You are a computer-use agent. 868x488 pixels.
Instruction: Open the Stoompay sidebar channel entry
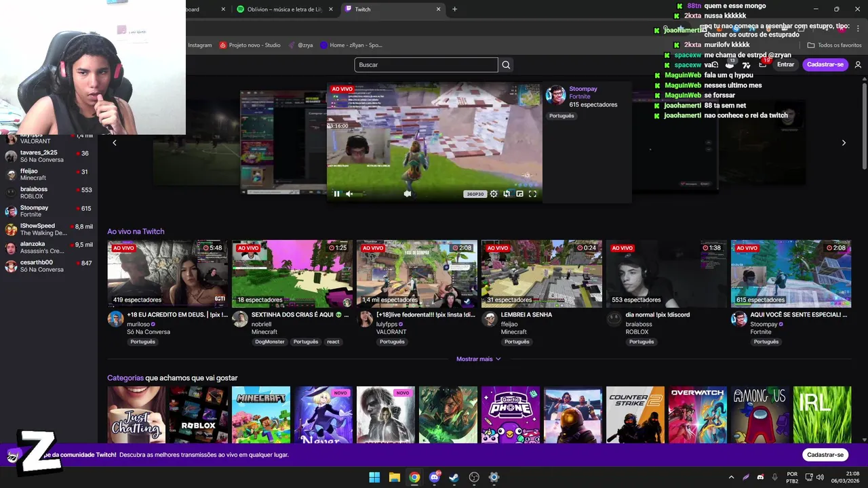point(49,211)
